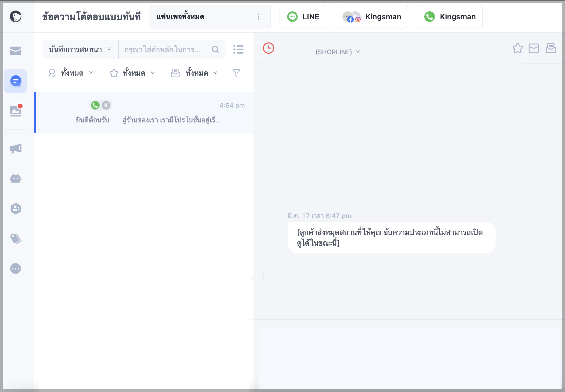The image size is (565, 392).
Task: Expand the assignee ทั้งหมด filter
Action: (71, 73)
